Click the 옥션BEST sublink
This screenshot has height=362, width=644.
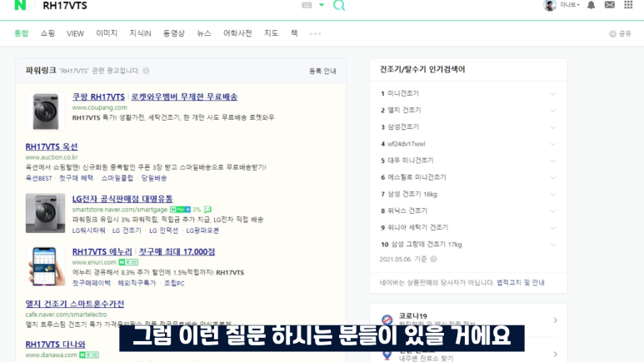pos(38,178)
